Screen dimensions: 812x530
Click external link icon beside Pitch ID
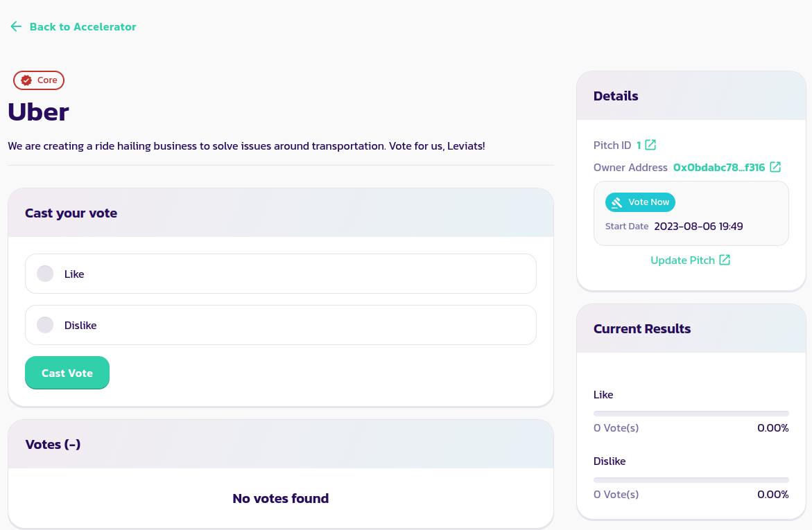coord(650,145)
